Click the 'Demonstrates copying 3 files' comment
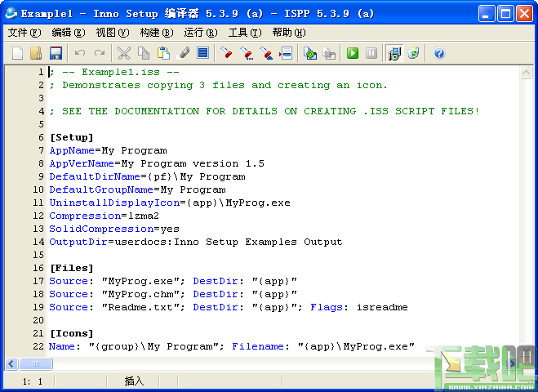The height and width of the screenshot is (392, 538). tap(219, 85)
